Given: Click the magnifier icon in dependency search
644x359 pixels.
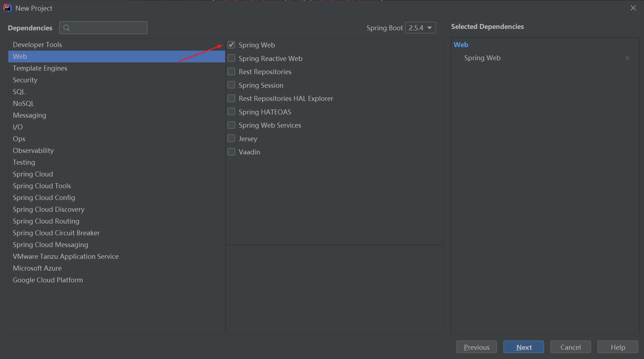Looking at the screenshot, I should [66, 28].
